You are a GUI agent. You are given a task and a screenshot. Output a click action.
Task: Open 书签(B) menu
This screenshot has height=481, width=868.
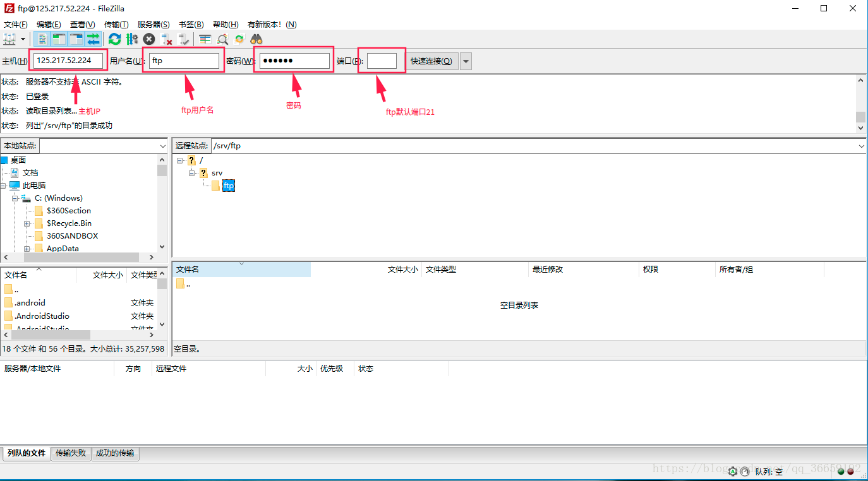coord(191,24)
